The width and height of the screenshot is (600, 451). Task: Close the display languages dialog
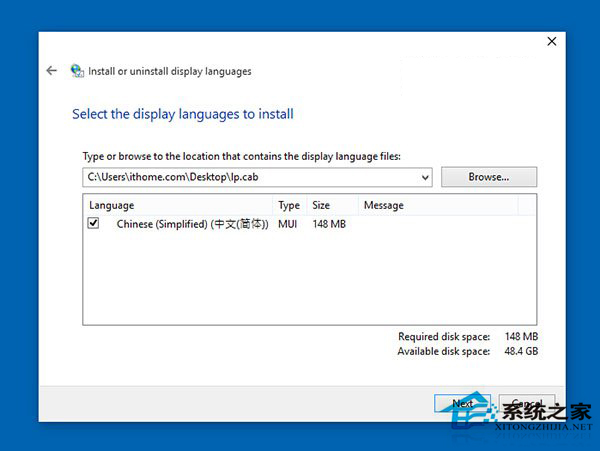click(551, 42)
